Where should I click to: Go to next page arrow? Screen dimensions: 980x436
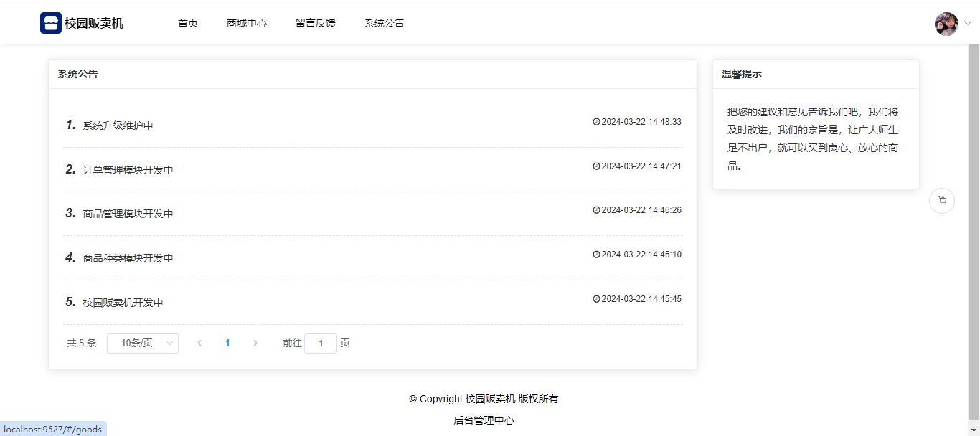tap(255, 343)
